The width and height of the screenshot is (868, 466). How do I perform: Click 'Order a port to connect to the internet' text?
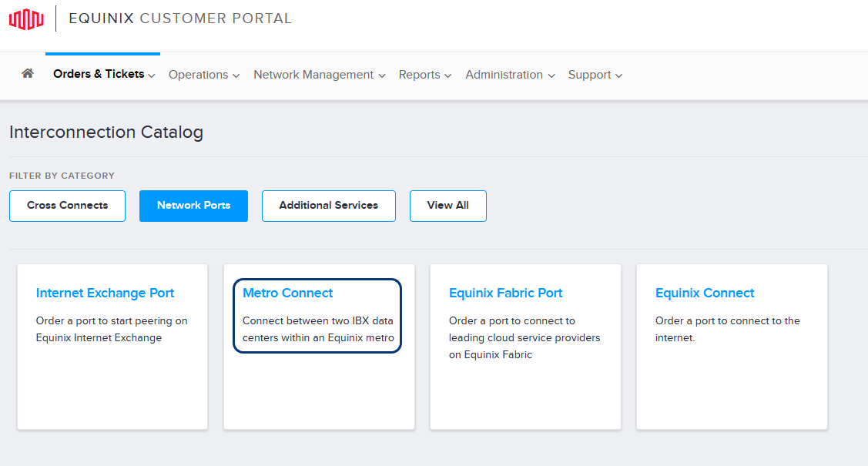[x=727, y=330]
